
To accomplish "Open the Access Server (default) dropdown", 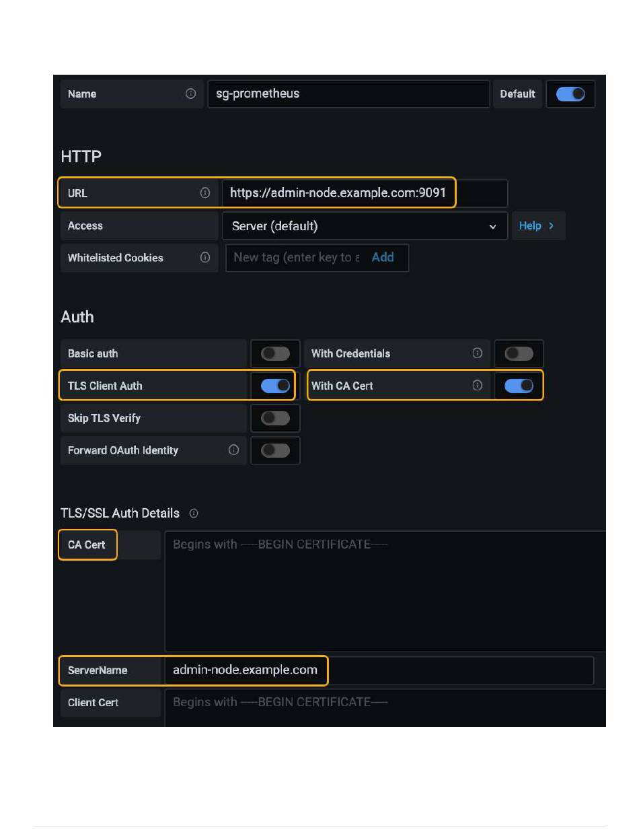I will [x=365, y=226].
